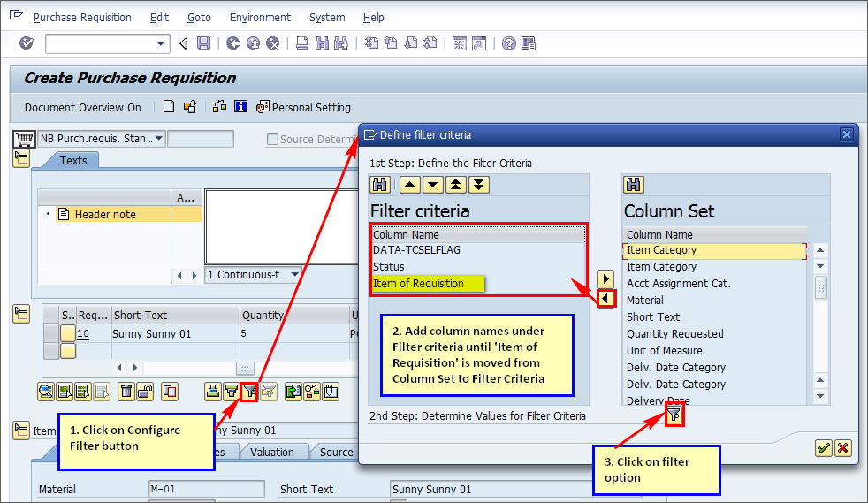Click the Configure Filter funnel button

click(250, 391)
